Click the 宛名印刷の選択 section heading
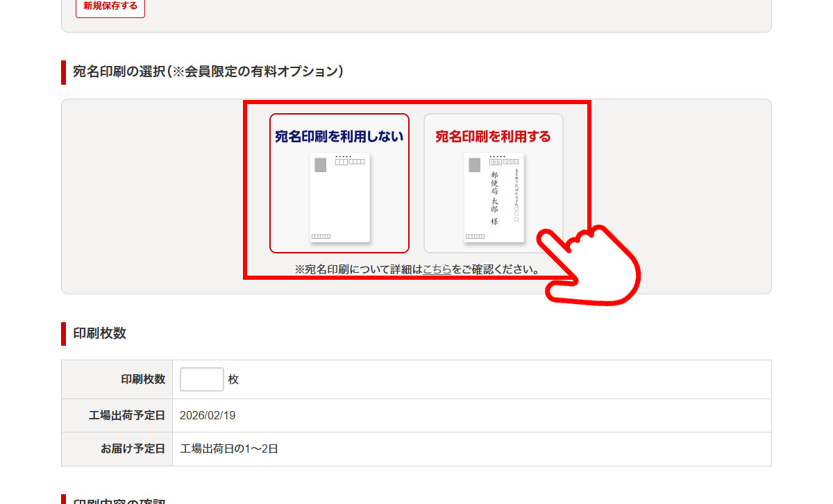This screenshot has height=504, width=833. pos(208,72)
